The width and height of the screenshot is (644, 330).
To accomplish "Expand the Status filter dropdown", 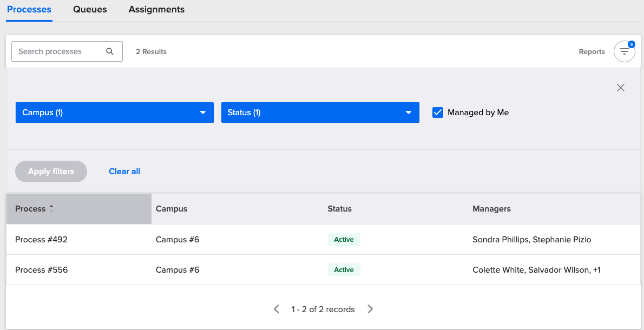I will point(320,112).
